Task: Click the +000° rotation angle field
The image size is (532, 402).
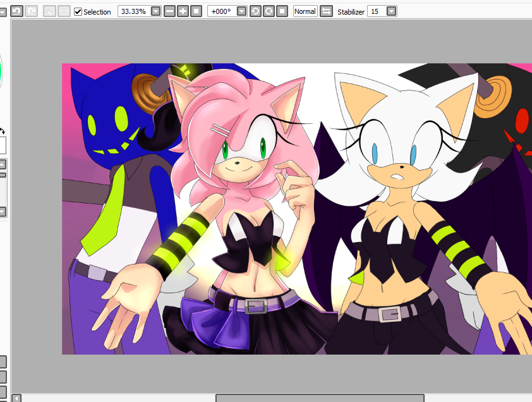Action: point(221,11)
